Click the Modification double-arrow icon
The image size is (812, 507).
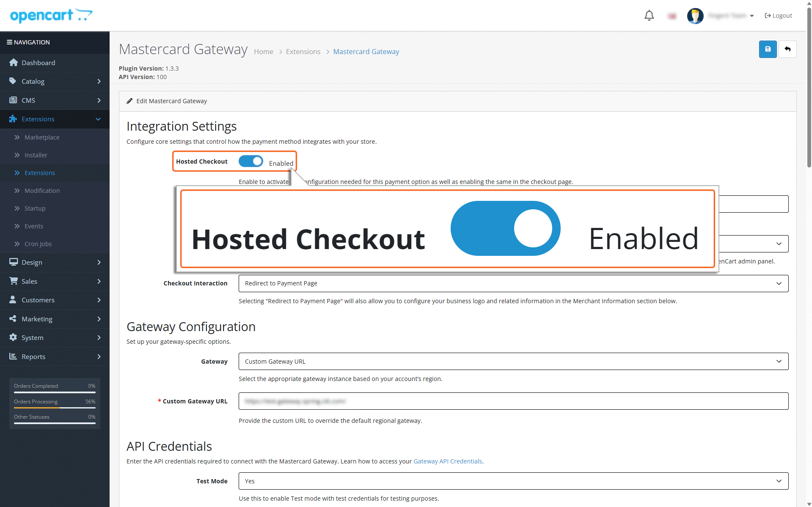pos(17,190)
